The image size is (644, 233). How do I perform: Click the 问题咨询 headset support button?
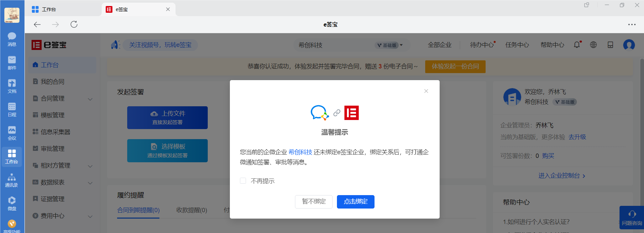coord(632,218)
